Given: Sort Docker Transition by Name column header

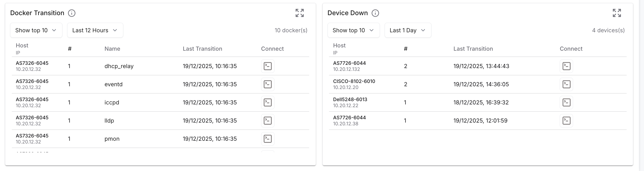Looking at the screenshot, I should pyautogui.click(x=112, y=49).
